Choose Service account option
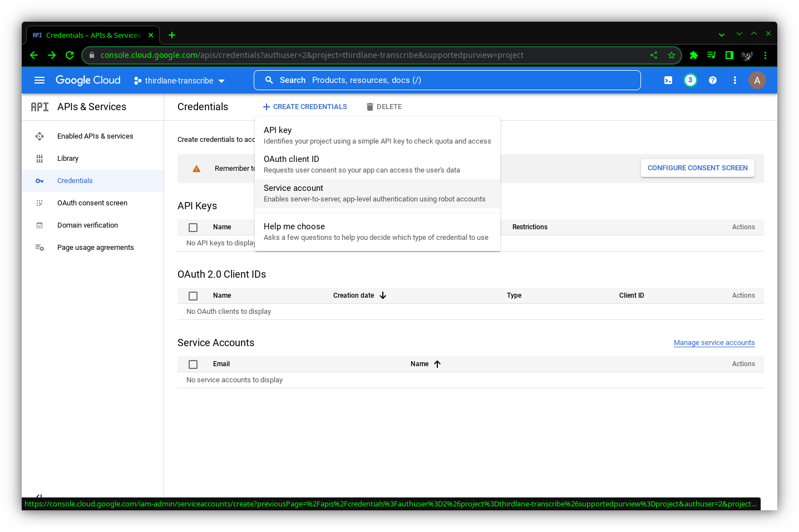This screenshot has width=799, height=532. point(377,194)
